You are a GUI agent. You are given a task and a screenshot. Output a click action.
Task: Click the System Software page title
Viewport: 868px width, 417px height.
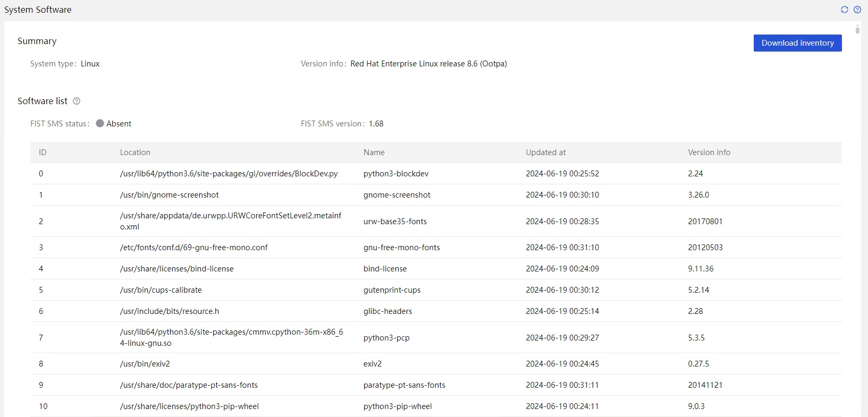click(x=38, y=10)
